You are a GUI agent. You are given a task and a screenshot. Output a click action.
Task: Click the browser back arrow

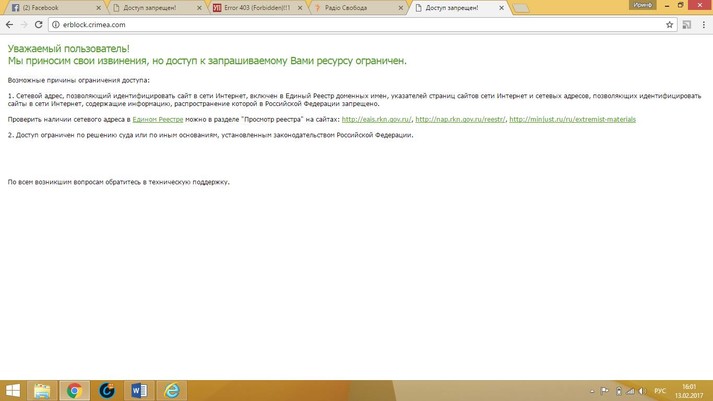click(9, 24)
